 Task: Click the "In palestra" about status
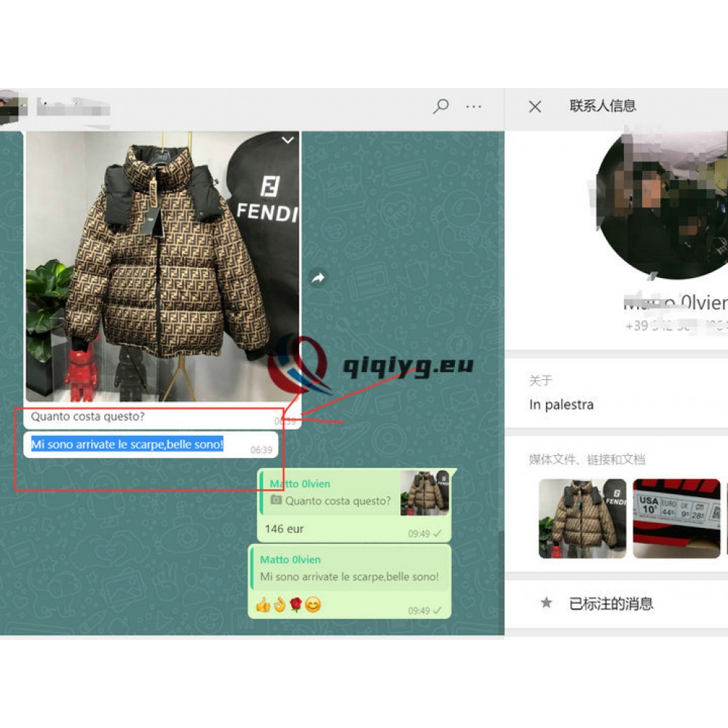(561, 405)
